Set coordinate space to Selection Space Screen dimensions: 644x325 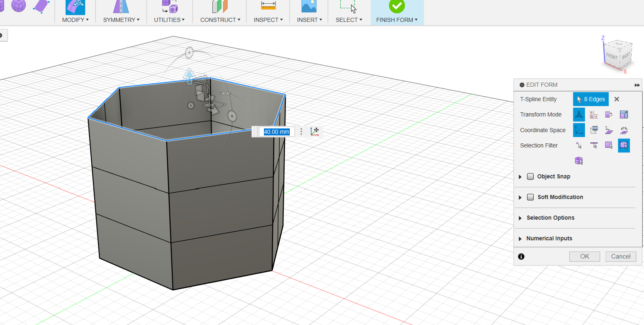tap(609, 130)
